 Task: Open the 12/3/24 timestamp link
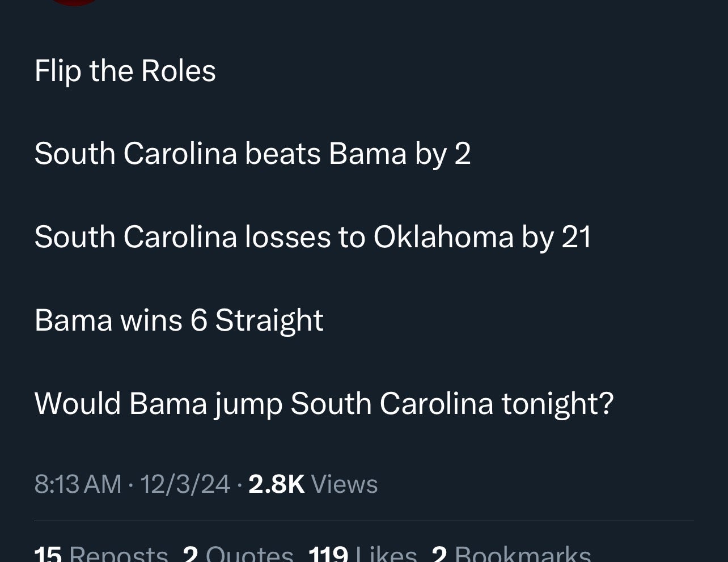185,484
